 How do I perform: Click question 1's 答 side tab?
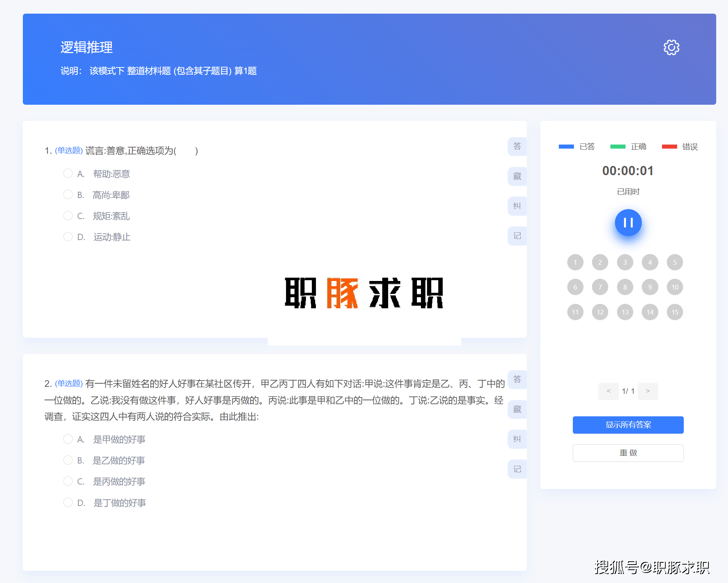[517, 146]
